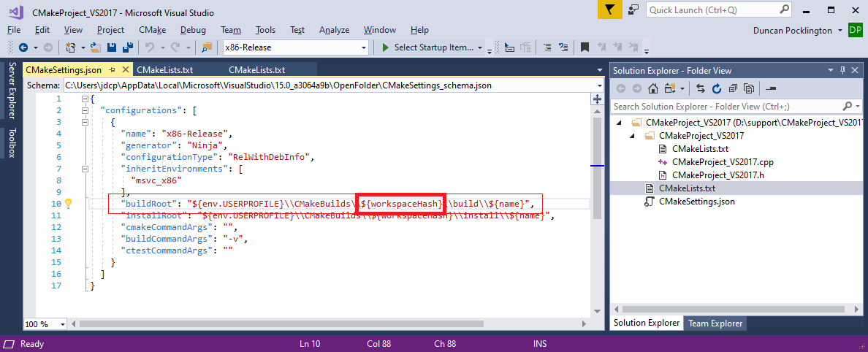The width and height of the screenshot is (868, 352).
Task: Collapse the root brace on line 1
Action: point(85,99)
